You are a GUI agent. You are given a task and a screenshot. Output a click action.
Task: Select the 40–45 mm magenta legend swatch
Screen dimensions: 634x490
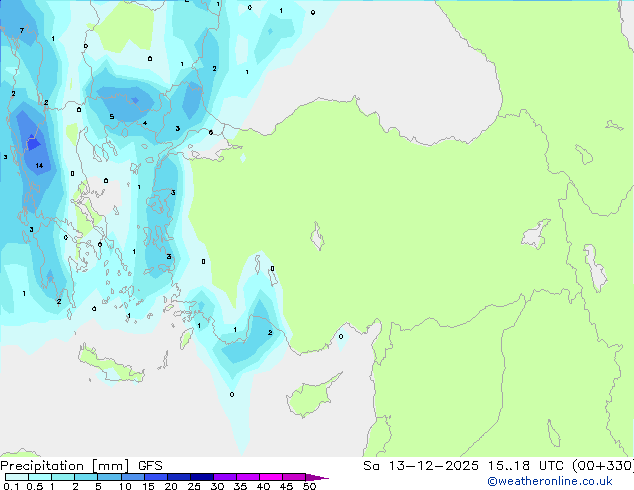[271, 477]
